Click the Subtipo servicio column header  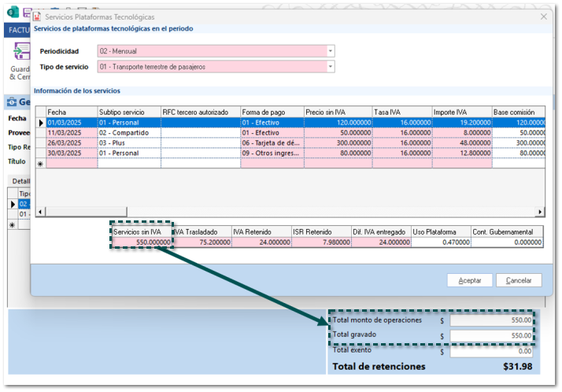[x=128, y=112]
